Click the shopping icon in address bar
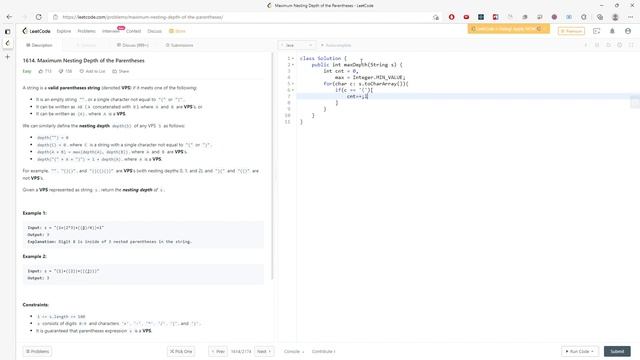The width and height of the screenshot is (640, 360). pyautogui.click(x=436, y=17)
